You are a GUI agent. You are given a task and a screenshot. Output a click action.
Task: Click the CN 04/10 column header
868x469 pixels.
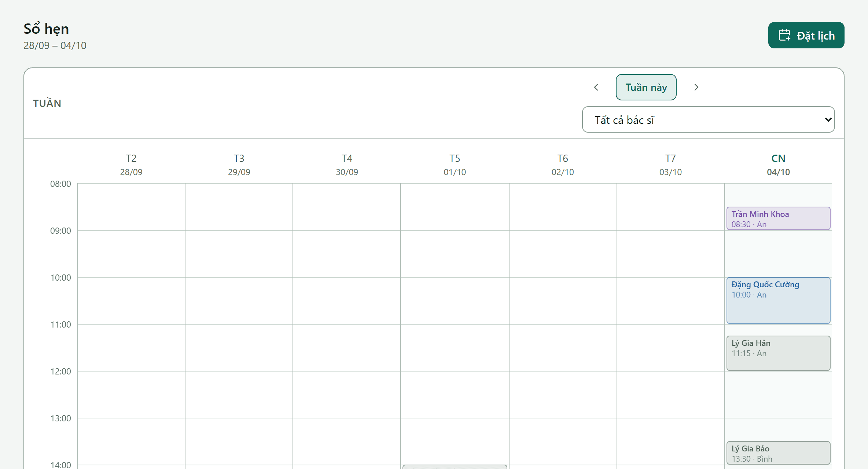point(778,165)
